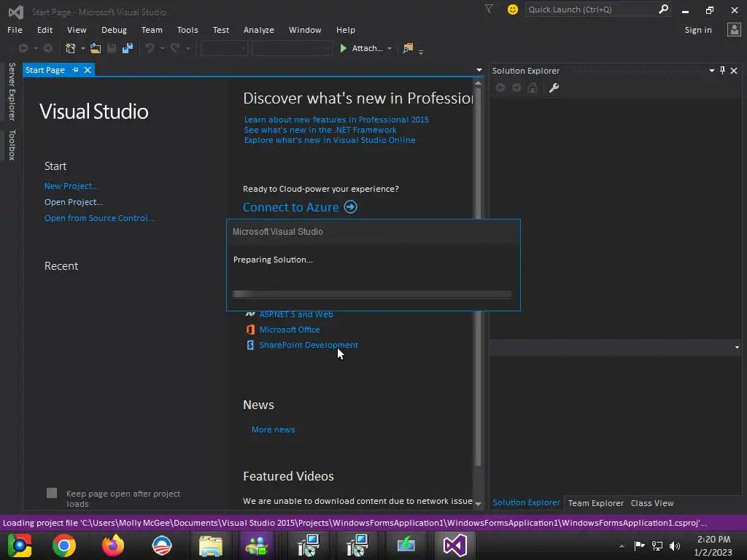This screenshot has width=747, height=560.
Task: Click the feedback smiley face icon
Action: 513,9
